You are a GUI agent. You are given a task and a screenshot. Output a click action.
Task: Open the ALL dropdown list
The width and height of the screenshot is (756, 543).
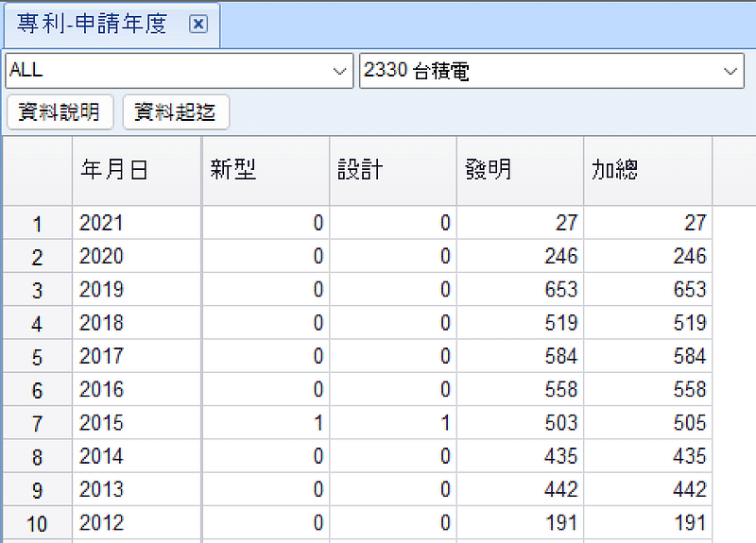(340, 71)
